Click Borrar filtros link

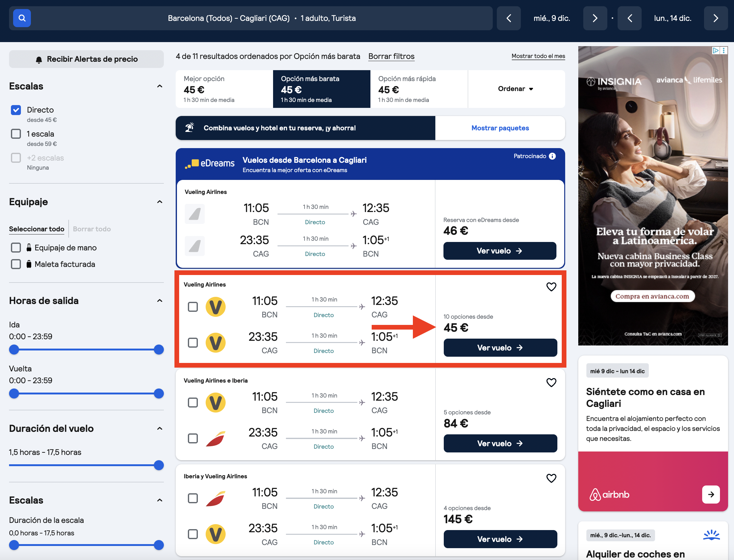[391, 56]
